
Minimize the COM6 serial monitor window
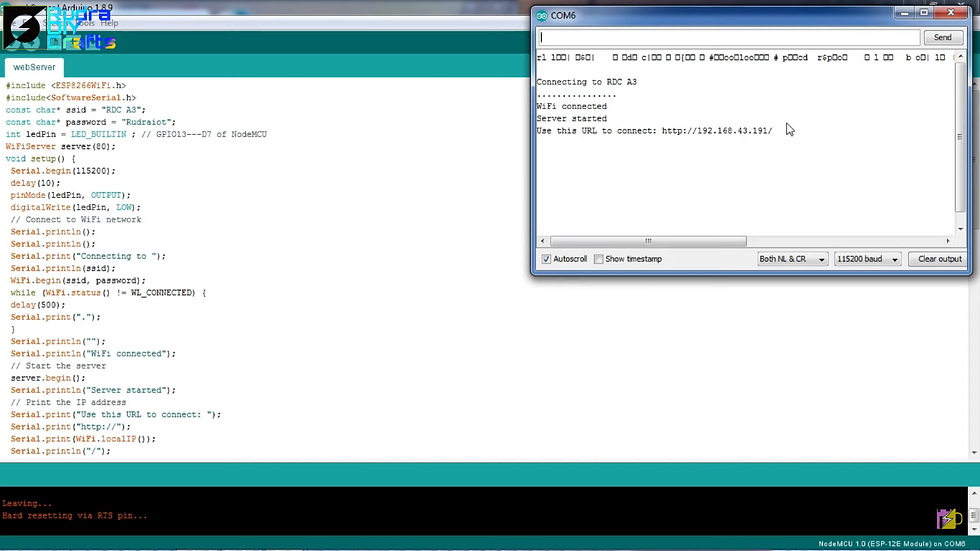pos(904,13)
